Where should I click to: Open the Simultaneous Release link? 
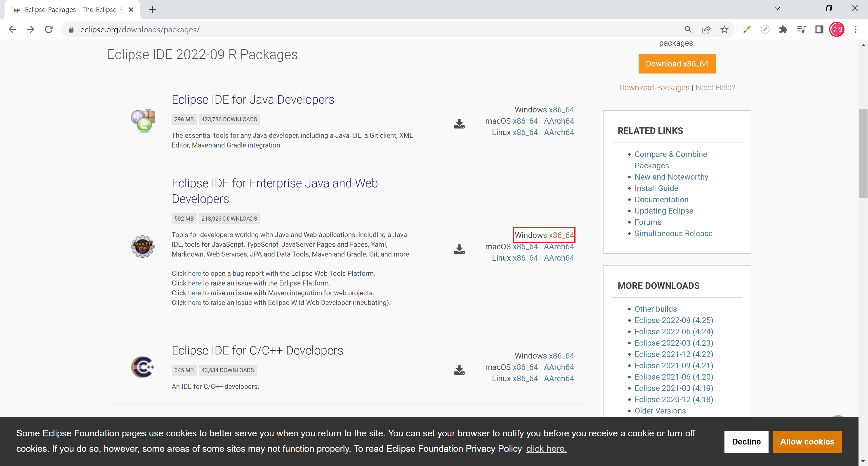[x=673, y=233]
